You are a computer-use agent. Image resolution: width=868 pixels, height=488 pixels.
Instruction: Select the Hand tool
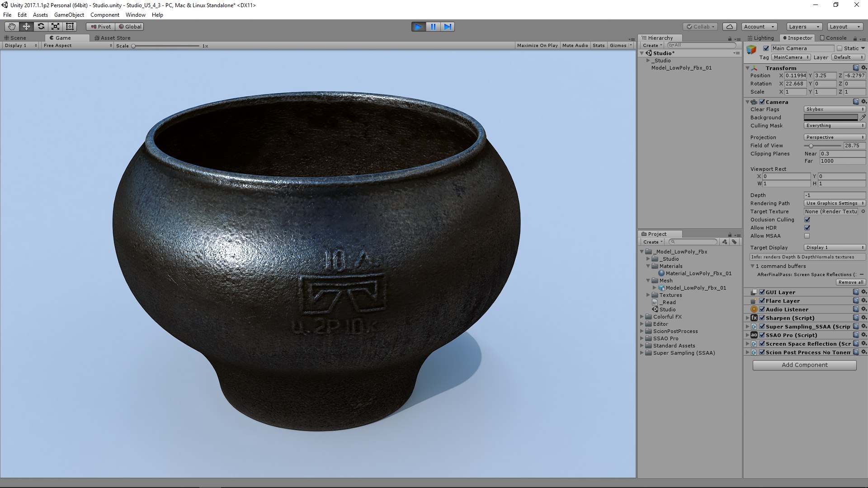tap(12, 27)
